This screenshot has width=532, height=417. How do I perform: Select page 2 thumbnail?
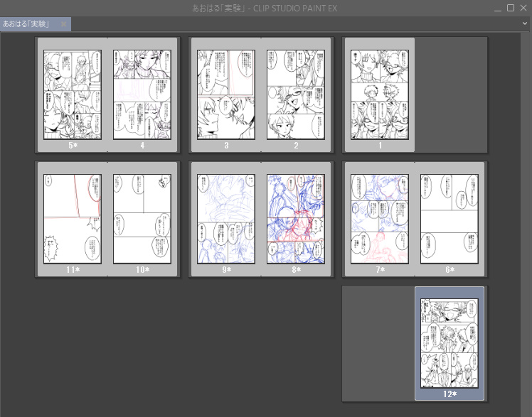(296, 94)
